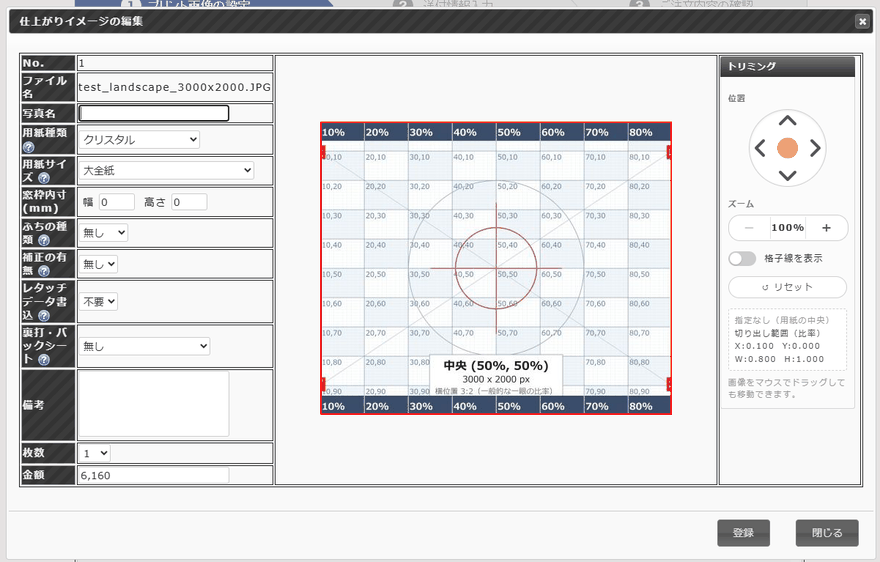Open help icon next to レタッチデータ書込
The image size is (880, 562).
tap(44, 316)
